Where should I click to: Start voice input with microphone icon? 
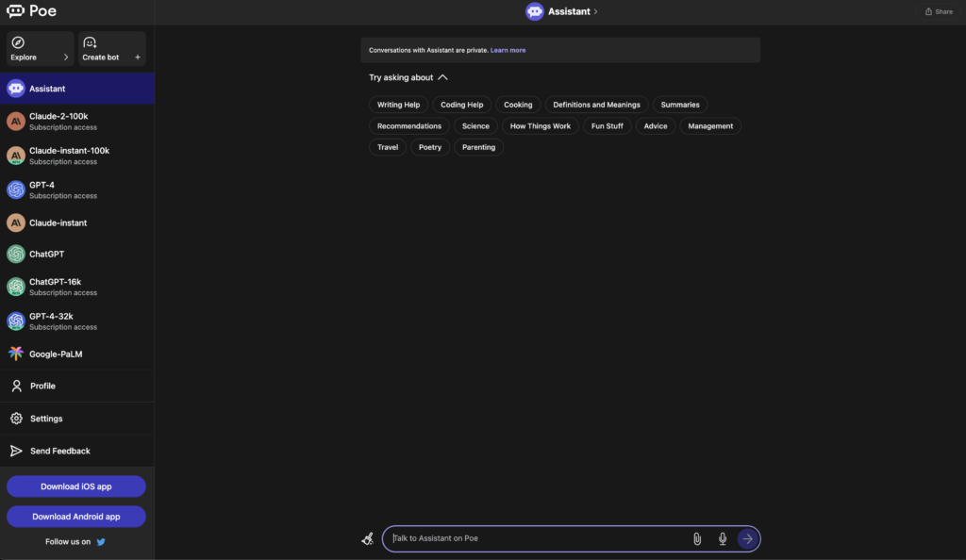pos(723,539)
